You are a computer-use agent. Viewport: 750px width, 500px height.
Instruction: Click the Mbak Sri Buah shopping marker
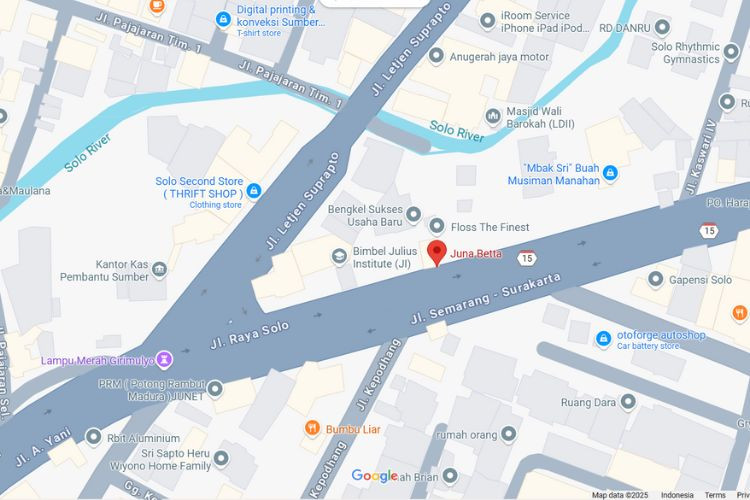(x=610, y=172)
